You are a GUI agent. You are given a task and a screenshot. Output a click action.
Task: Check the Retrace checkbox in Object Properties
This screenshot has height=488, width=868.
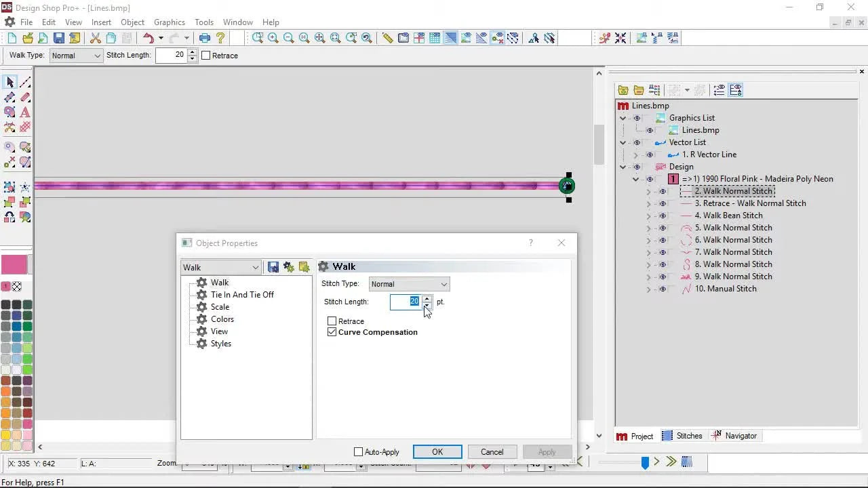pos(332,321)
